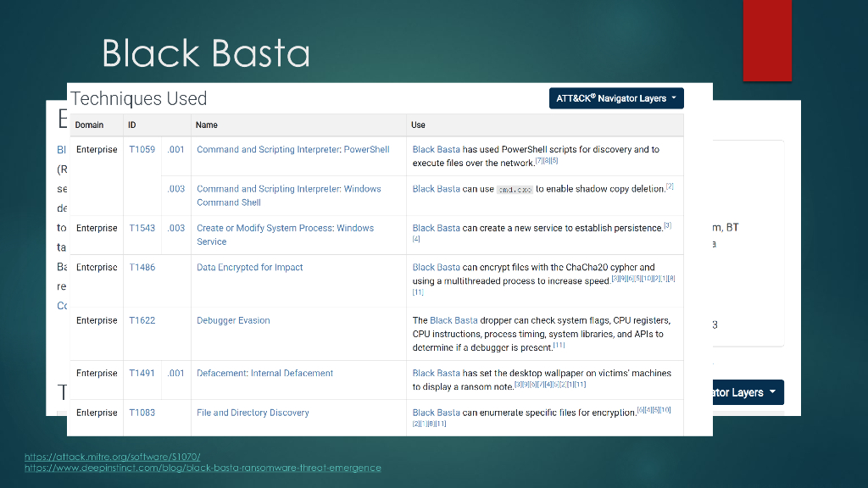Open Defacement: Internal Defacement link
Screen dimensions: 868x488
(x=264, y=373)
